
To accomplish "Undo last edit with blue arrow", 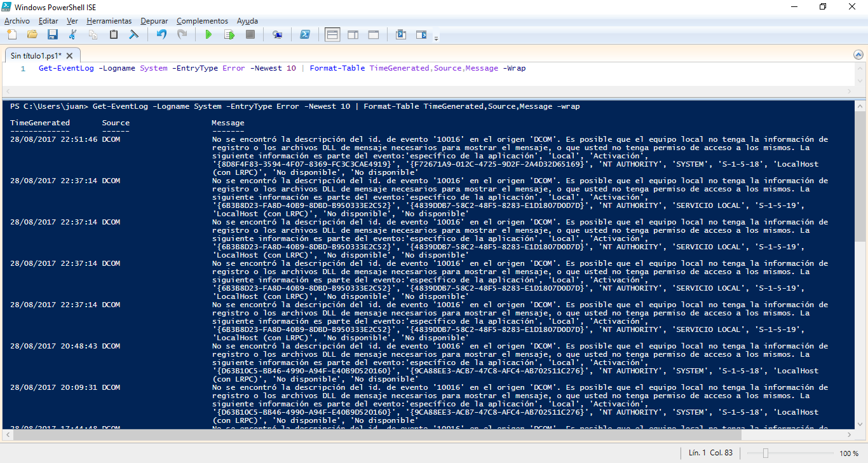I will [x=161, y=34].
